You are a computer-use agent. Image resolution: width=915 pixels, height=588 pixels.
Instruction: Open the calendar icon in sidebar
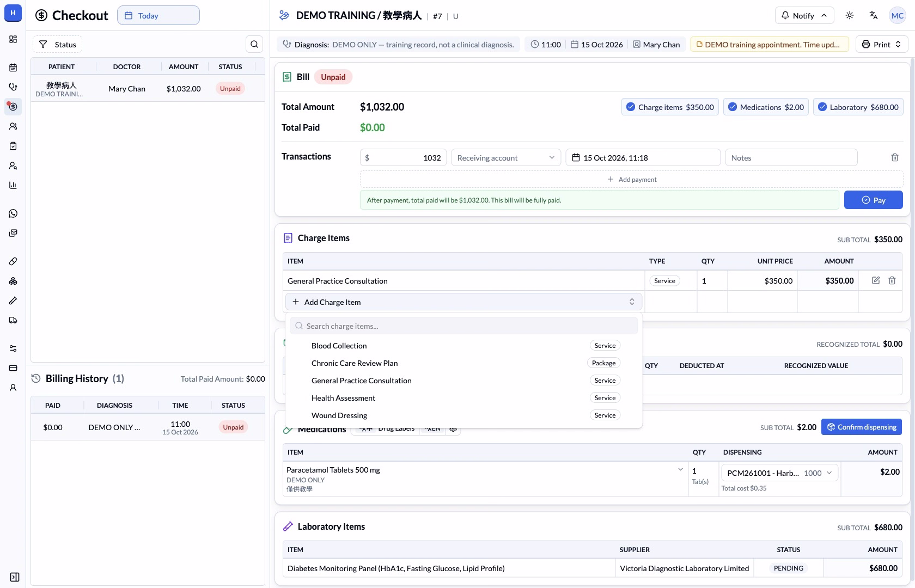click(x=13, y=68)
